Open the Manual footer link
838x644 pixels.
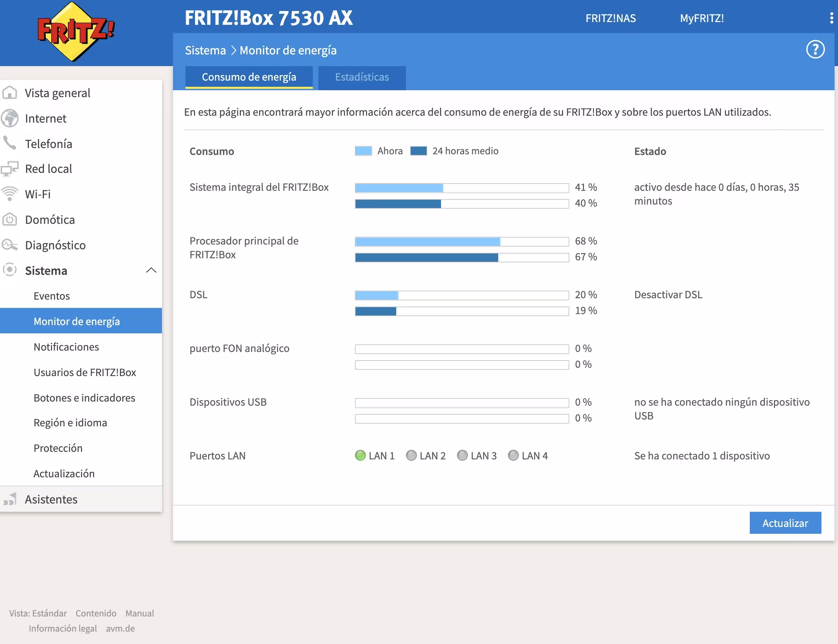(x=140, y=613)
